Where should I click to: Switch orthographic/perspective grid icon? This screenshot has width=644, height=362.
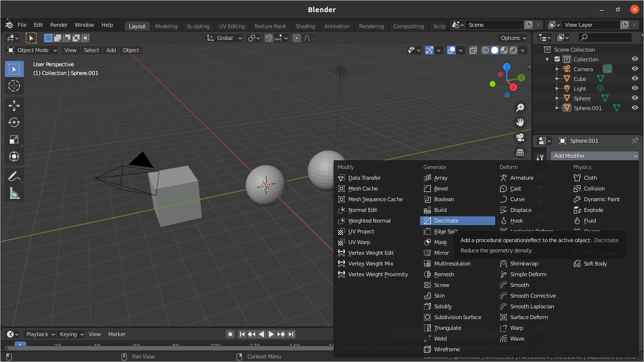[520, 152]
